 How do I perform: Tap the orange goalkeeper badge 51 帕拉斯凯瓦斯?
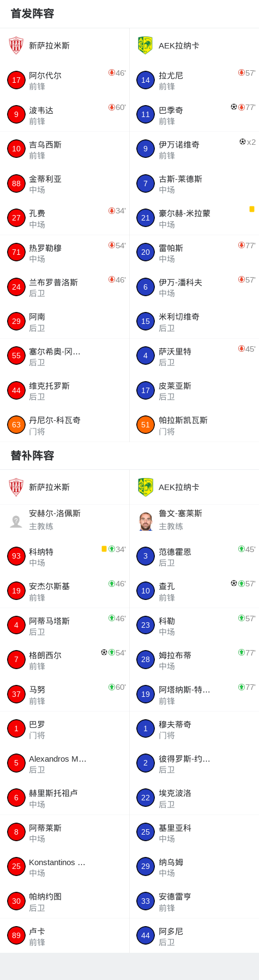pyautogui.click(x=146, y=425)
